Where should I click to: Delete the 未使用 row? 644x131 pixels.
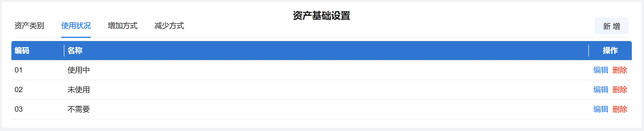click(x=620, y=90)
